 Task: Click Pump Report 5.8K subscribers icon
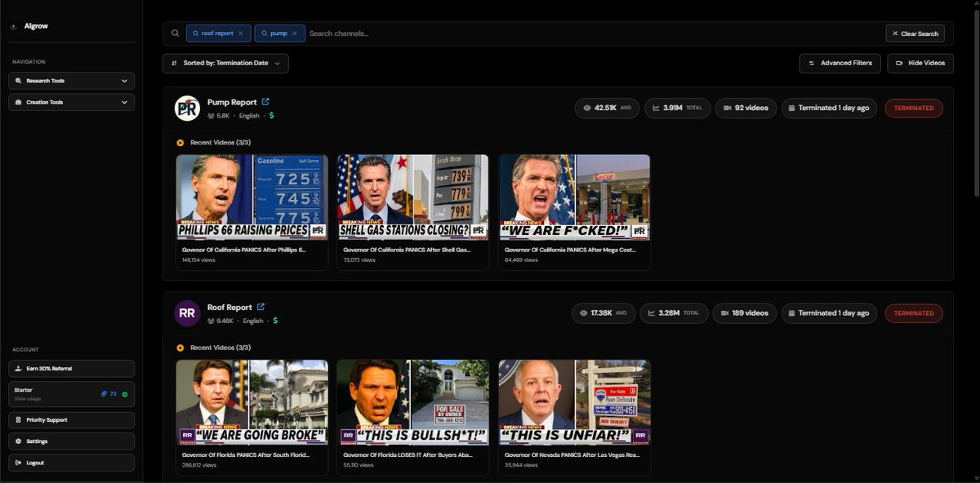pyautogui.click(x=211, y=116)
